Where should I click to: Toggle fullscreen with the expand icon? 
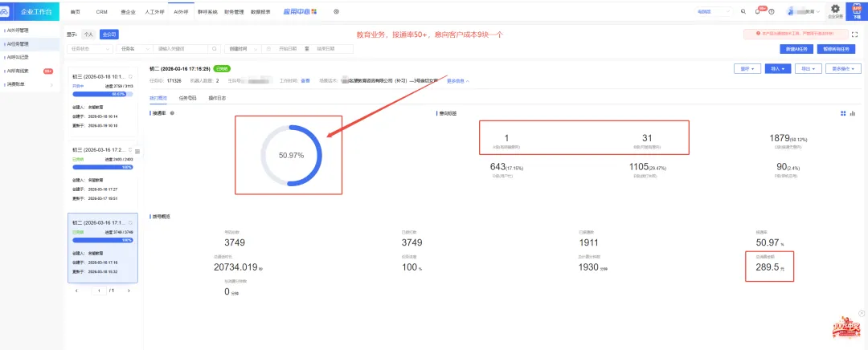[x=854, y=35]
